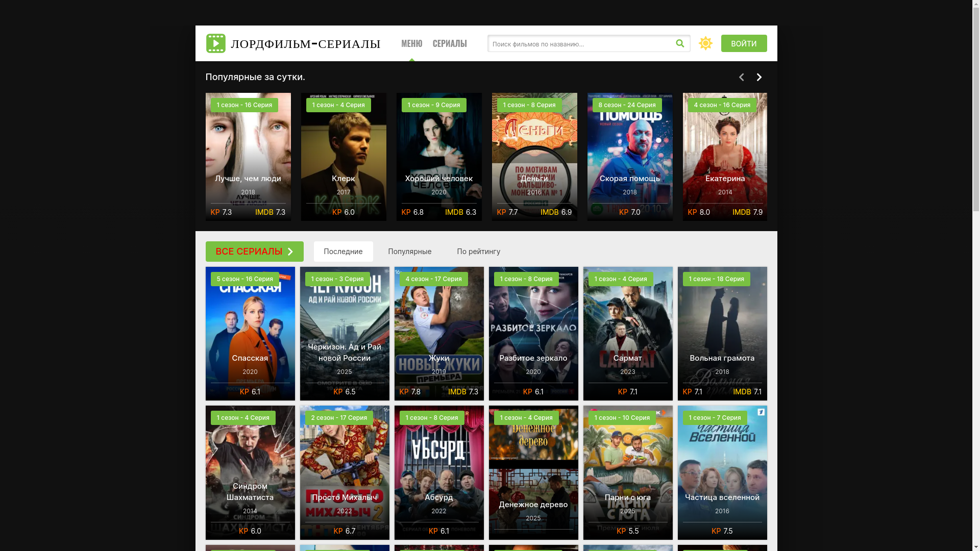Open the Деньги 2016 series card

click(x=534, y=157)
